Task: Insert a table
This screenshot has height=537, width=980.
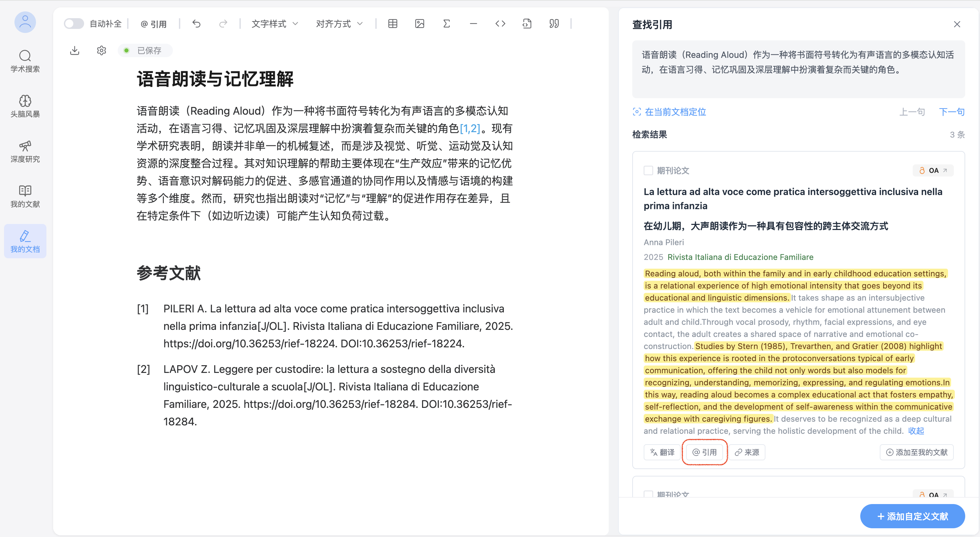Action: pos(392,24)
